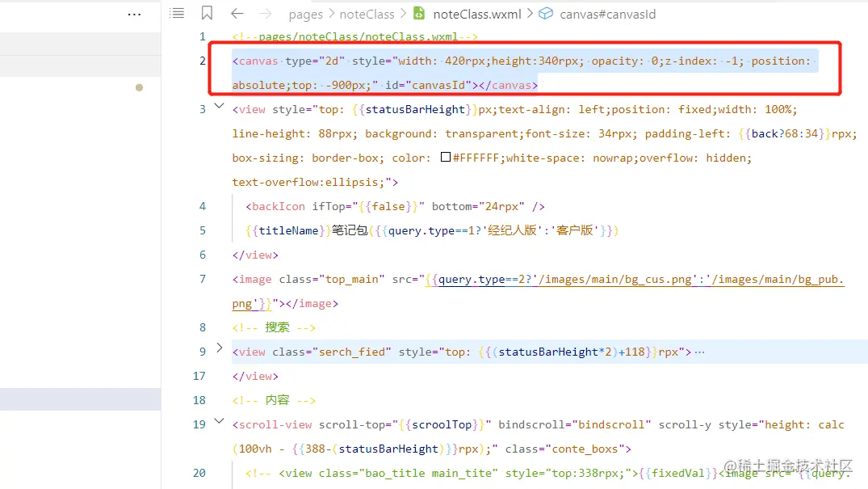Click line number 1 in the gutter

coord(203,36)
